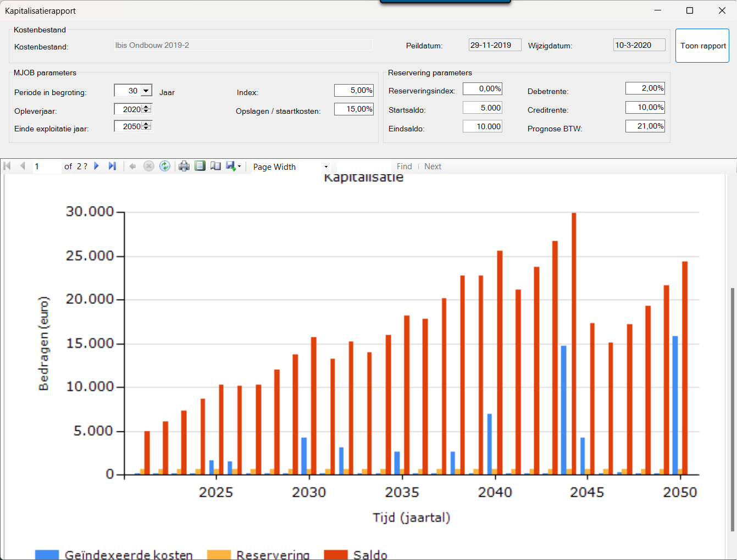The width and height of the screenshot is (737, 560).
Task: Click the Reserveringsindex field
Action: (x=483, y=88)
